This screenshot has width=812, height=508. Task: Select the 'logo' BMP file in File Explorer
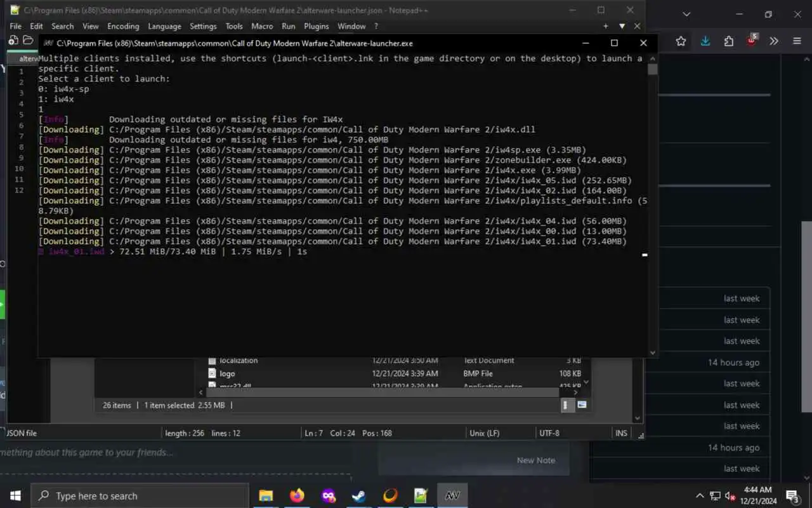(227, 373)
